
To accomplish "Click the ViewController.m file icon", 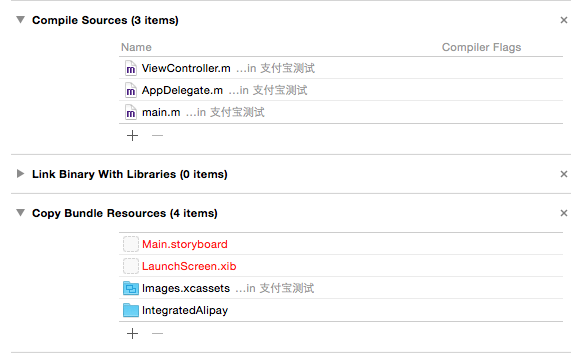I will pos(131,68).
